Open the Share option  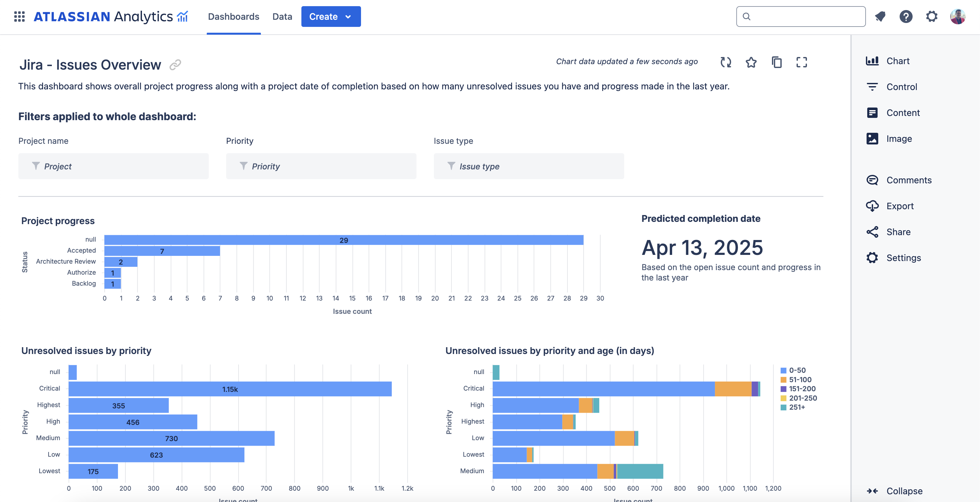(x=888, y=232)
